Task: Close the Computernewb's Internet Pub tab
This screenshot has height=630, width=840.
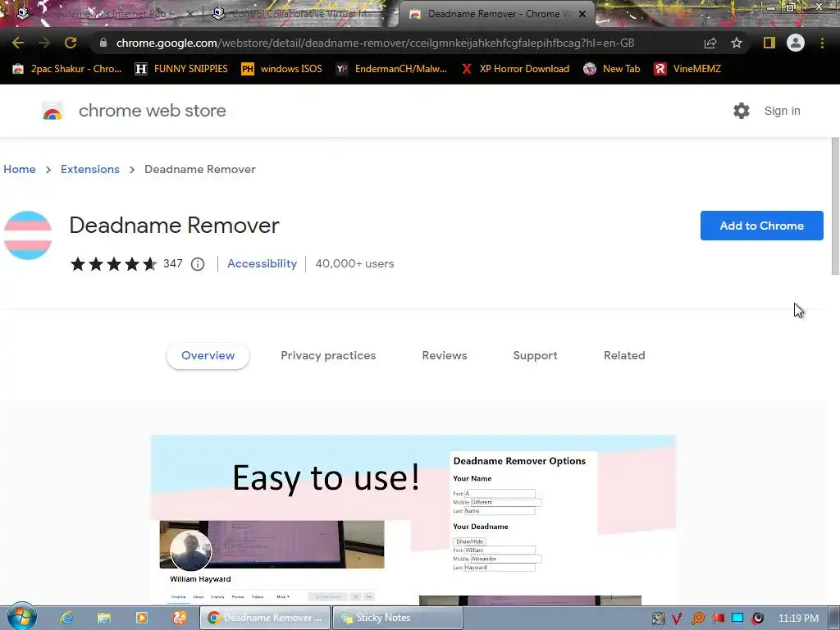Action: (189, 14)
